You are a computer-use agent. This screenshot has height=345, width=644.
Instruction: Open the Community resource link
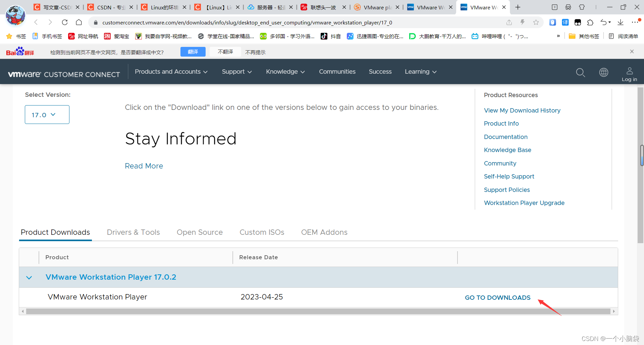(x=500, y=163)
